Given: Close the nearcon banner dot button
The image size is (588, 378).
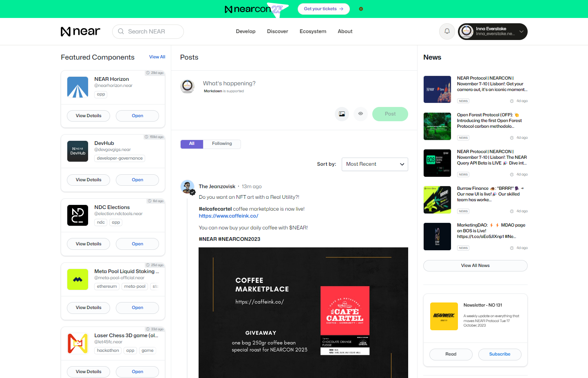Looking at the screenshot, I should click(x=361, y=9).
